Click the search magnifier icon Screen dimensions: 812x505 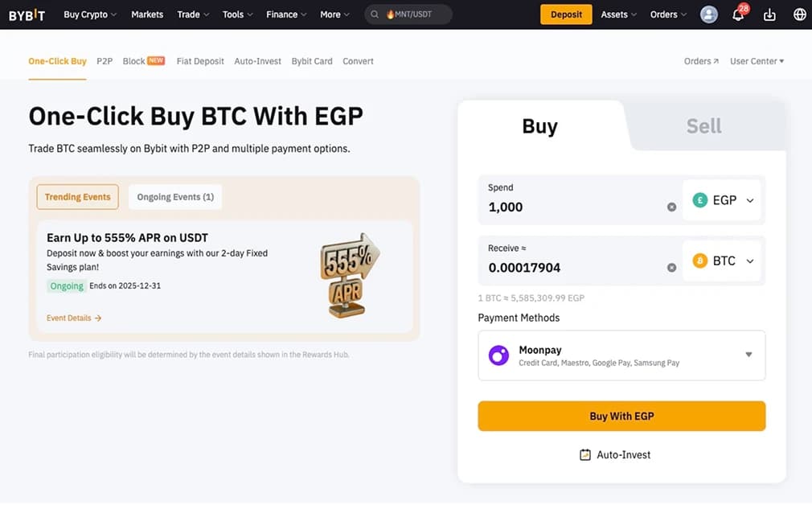[x=375, y=14]
